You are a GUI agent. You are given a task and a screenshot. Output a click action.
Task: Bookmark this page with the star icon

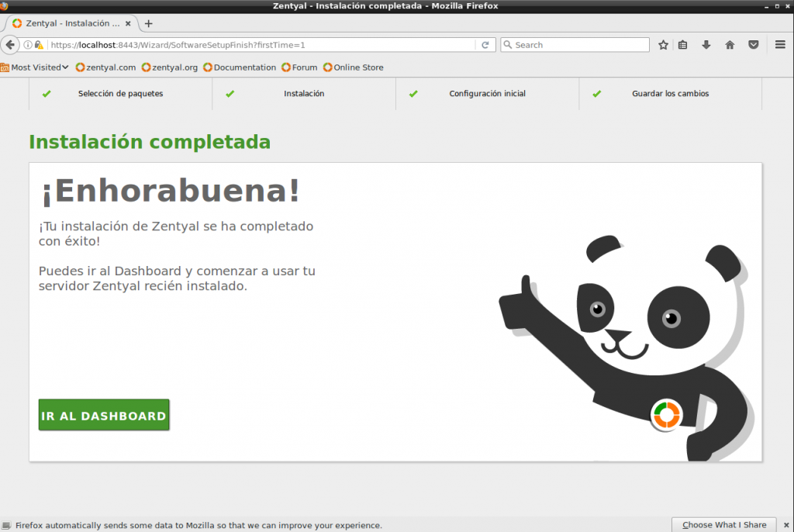[663, 45]
